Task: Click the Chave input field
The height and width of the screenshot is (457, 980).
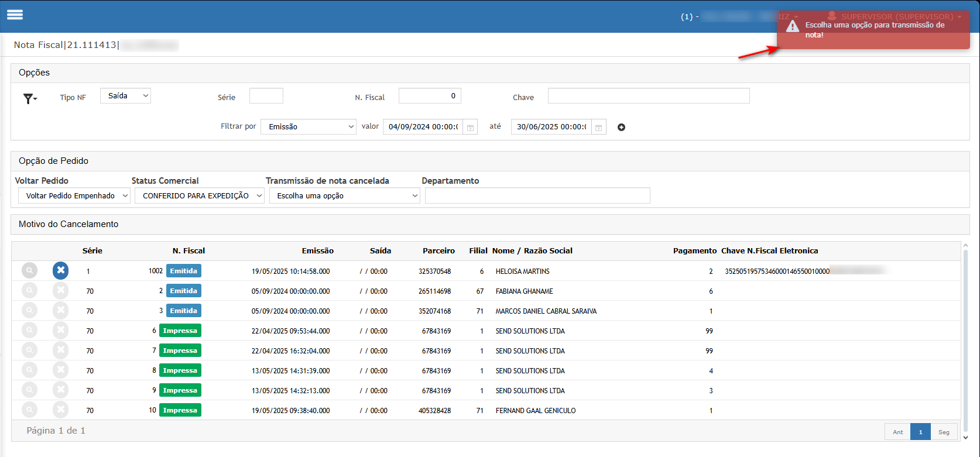Action: [649, 96]
